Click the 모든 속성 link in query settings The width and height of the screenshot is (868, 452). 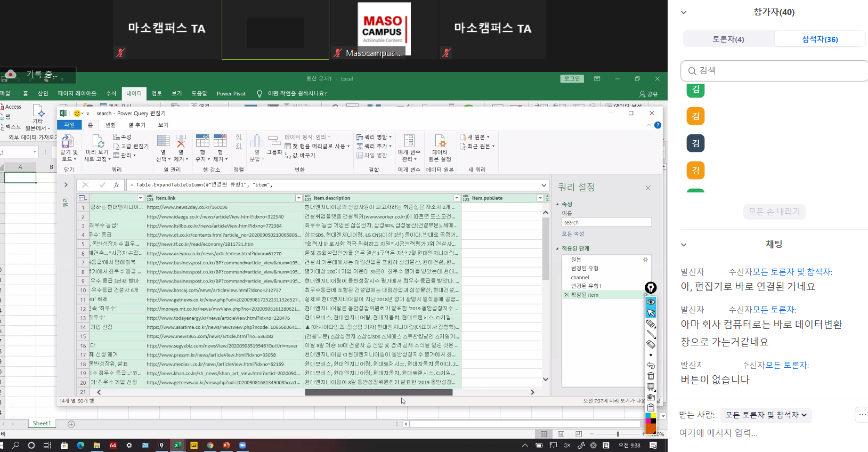point(573,234)
